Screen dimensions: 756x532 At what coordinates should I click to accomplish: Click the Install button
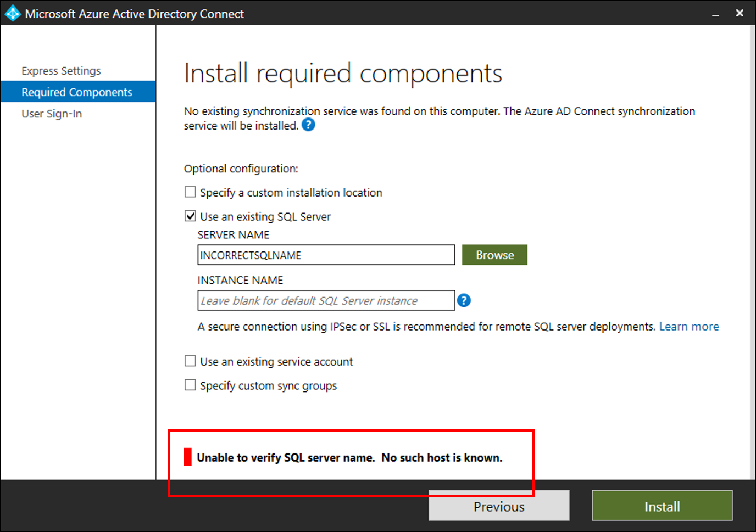[661, 506]
